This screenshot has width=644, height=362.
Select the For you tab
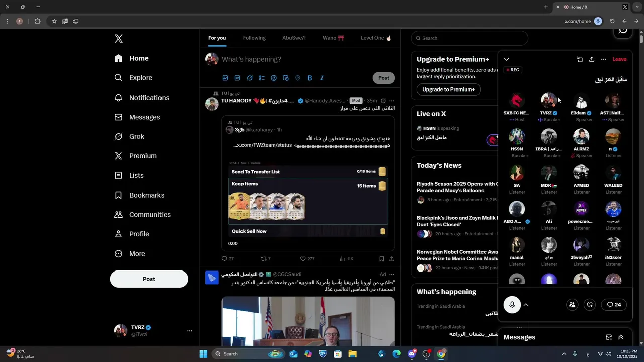point(217,38)
